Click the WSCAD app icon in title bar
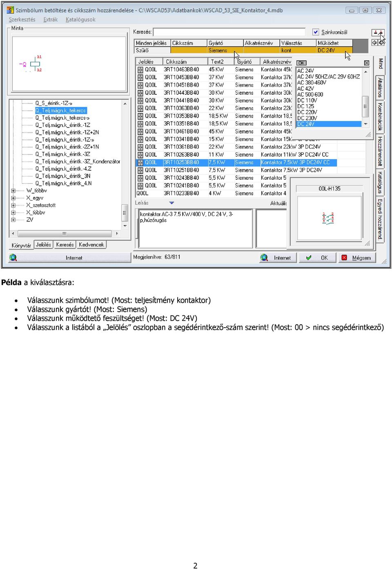 tap(10, 10)
